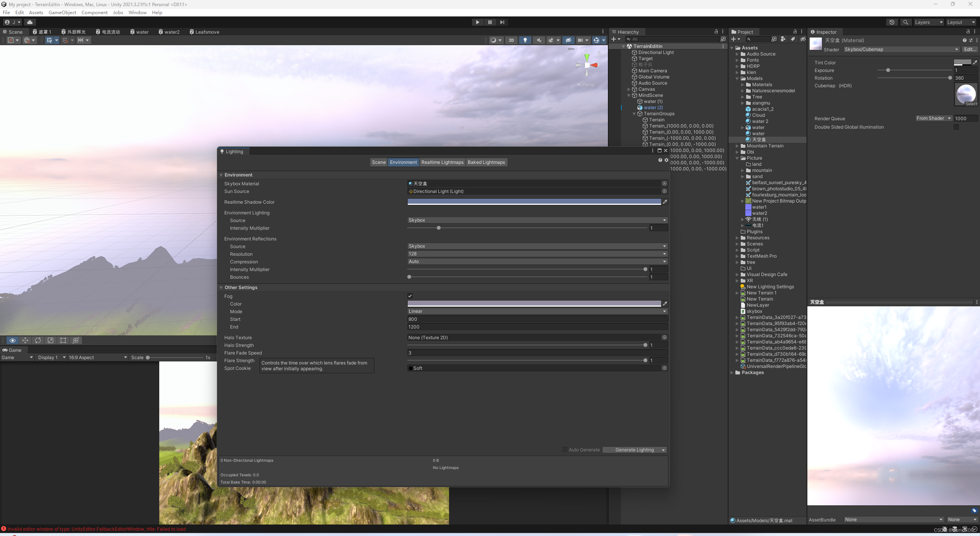The height and width of the screenshot is (536, 980).
Task: Click the Generate Lighting button
Action: click(x=634, y=450)
